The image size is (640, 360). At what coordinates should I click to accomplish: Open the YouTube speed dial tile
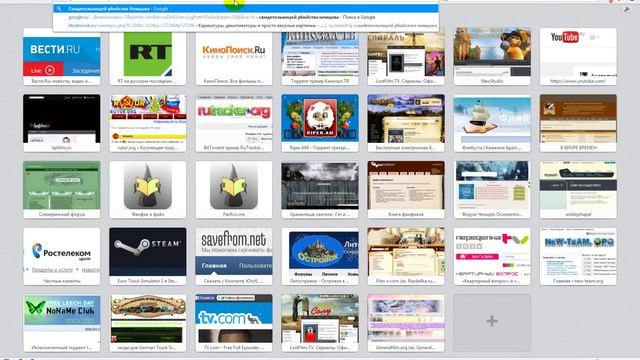578,56
